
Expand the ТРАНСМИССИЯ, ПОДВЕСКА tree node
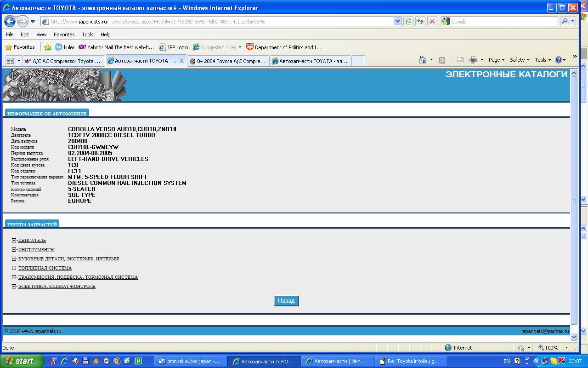point(14,277)
